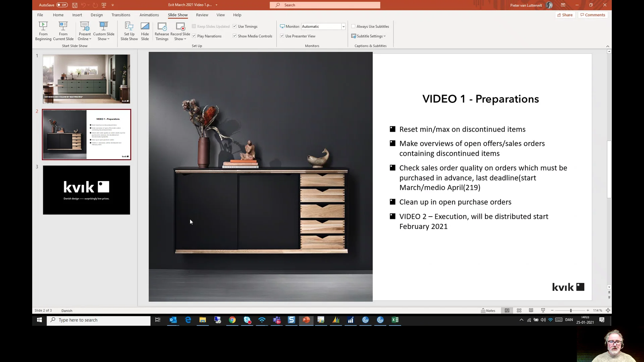Start show From Current Slide

click(x=63, y=31)
